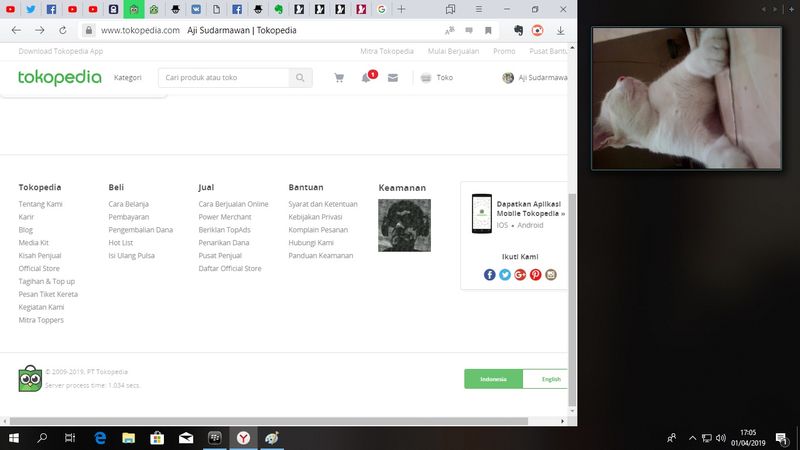Open the tab groups panel icon
Viewport: 800px width, 450px height.
tap(451, 9)
